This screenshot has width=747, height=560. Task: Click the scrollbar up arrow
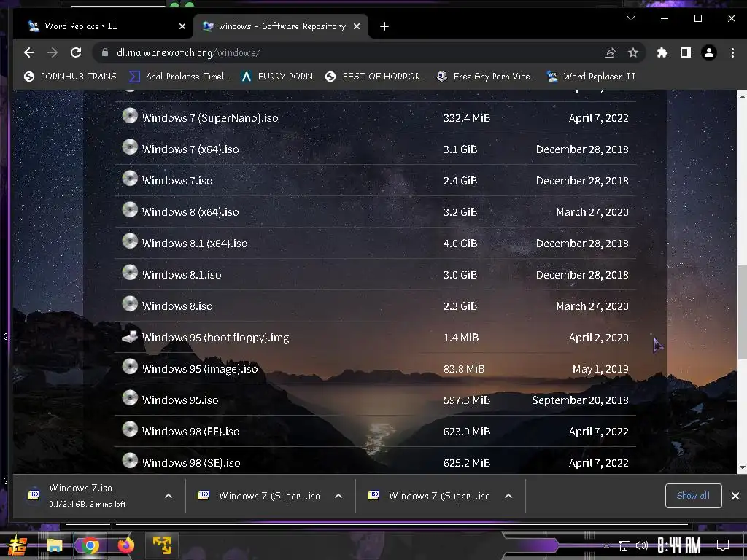click(x=742, y=96)
